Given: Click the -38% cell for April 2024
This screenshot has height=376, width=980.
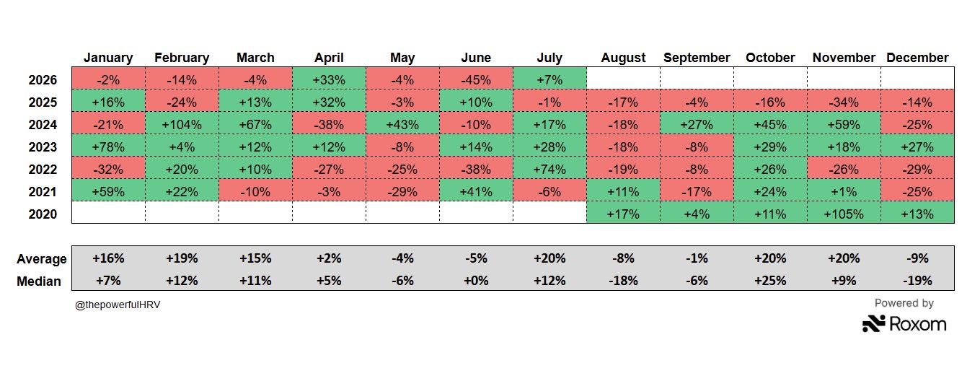Looking at the screenshot, I should (x=329, y=124).
